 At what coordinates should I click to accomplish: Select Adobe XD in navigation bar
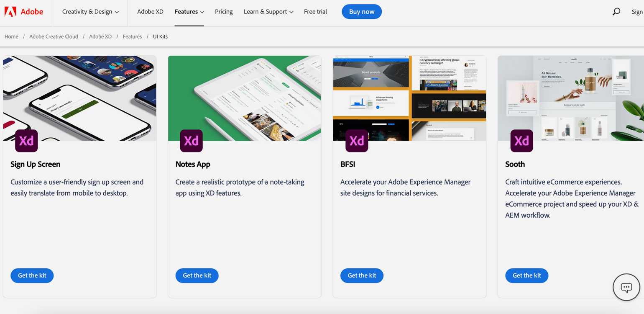(x=150, y=12)
